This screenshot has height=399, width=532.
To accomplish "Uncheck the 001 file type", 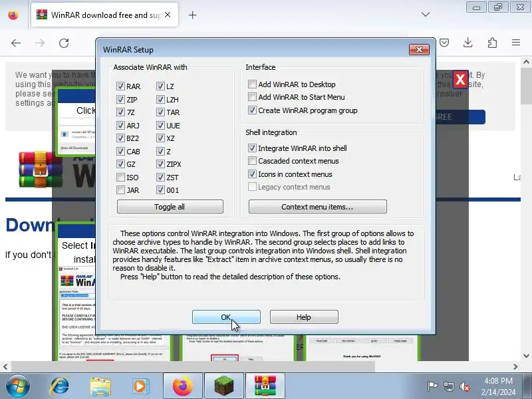I will [x=160, y=190].
